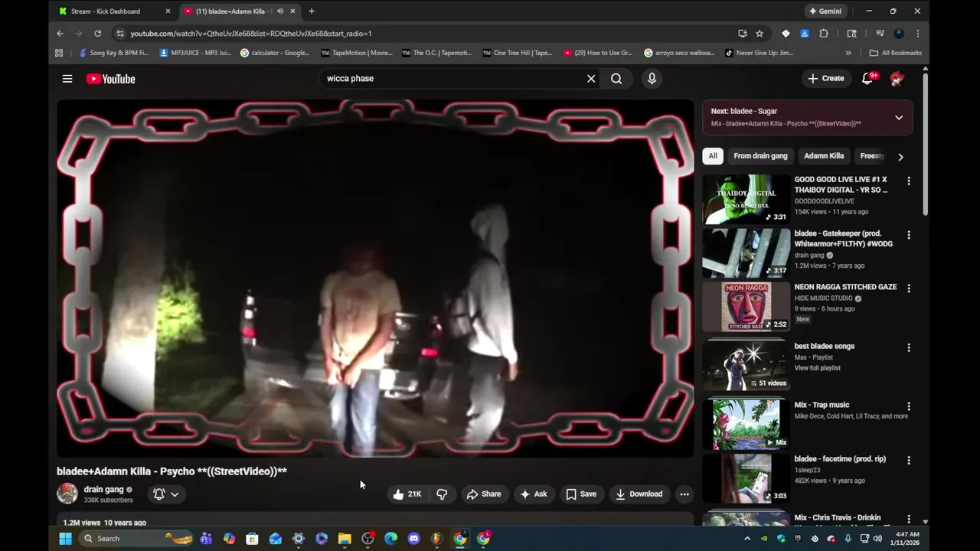980x551 pixels.
Task: Open the MP3JUICE bookmark
Action: [195, 53]
